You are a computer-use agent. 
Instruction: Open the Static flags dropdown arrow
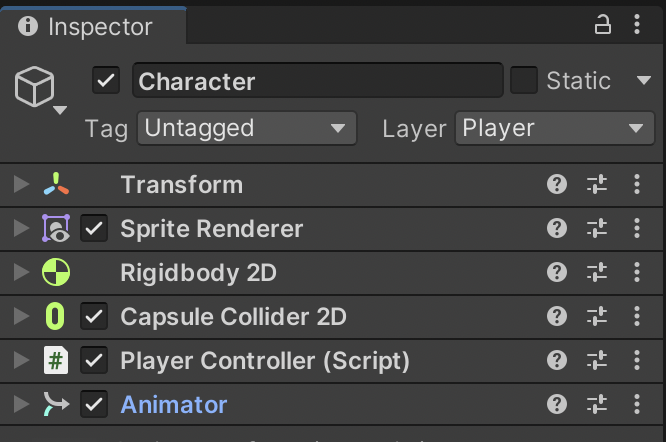[643, 81]
